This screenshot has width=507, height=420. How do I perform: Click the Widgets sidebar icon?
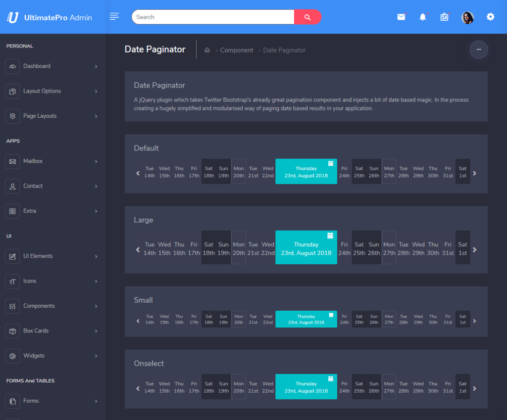(x=12, y=356)
